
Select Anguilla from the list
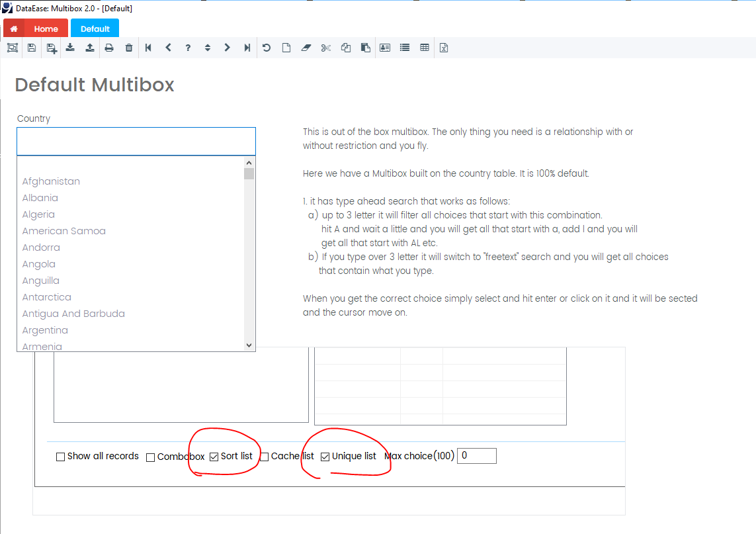click(x=40, y=281)
